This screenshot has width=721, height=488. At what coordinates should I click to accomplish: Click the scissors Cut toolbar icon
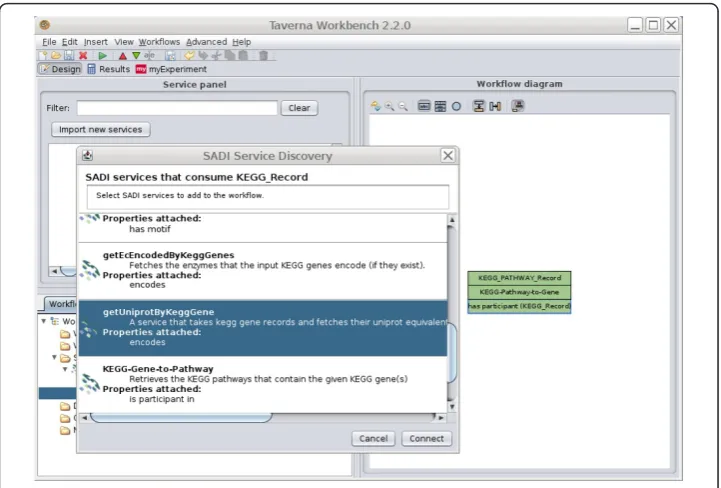pos(216,56)
